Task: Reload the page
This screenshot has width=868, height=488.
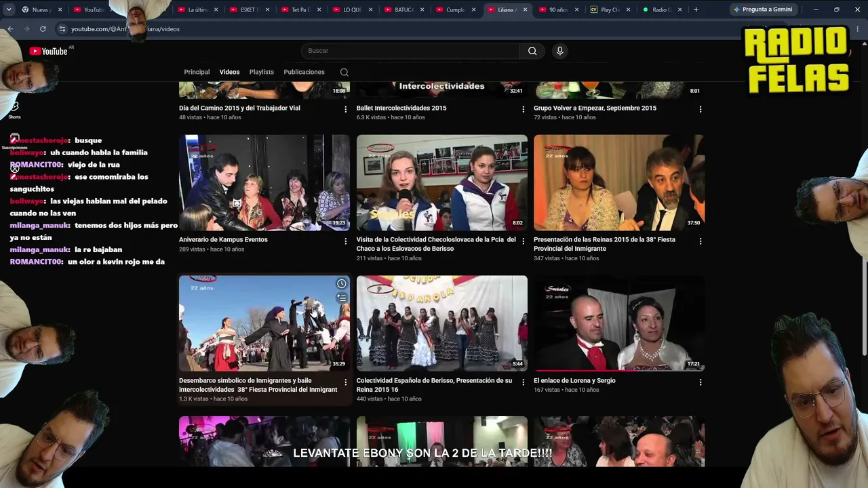Action: [43, 29]
